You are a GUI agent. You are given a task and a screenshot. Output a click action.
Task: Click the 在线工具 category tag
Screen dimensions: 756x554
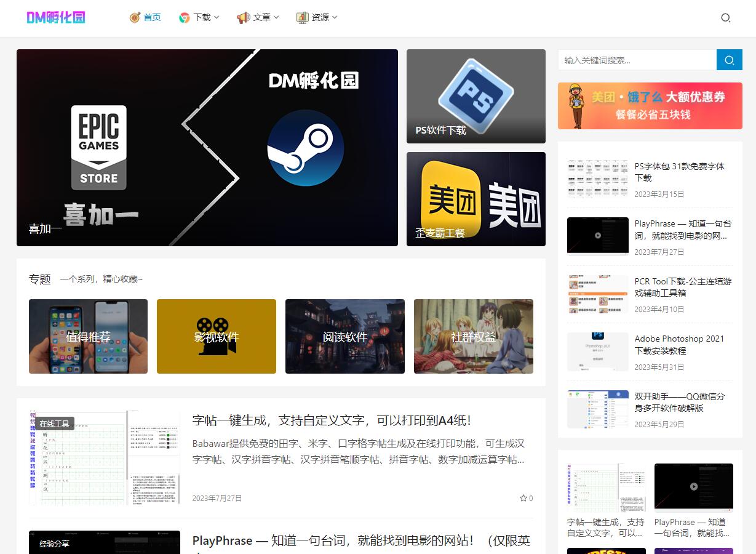click(x=54, y=424)
